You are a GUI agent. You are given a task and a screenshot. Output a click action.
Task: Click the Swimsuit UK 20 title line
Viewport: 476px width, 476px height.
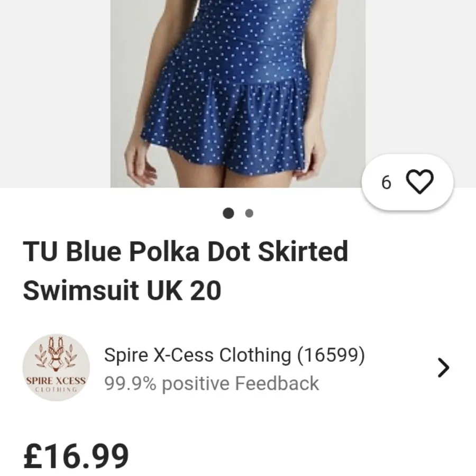click(122, 290)
